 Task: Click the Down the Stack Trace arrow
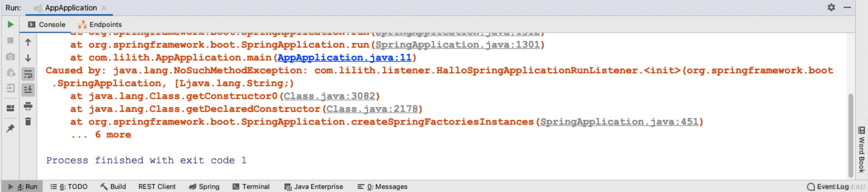click(x=28, y=58)
